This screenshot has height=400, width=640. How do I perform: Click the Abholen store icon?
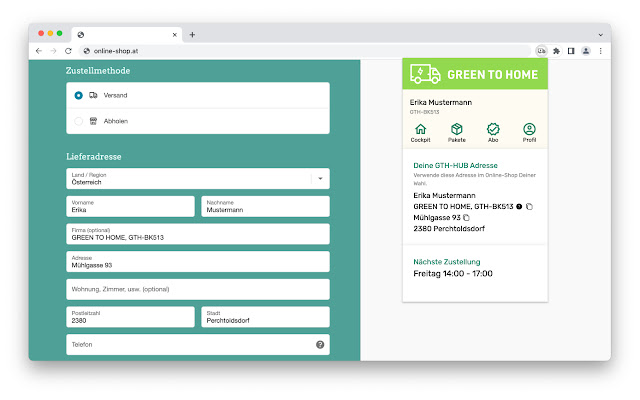(x=93, y=121)
